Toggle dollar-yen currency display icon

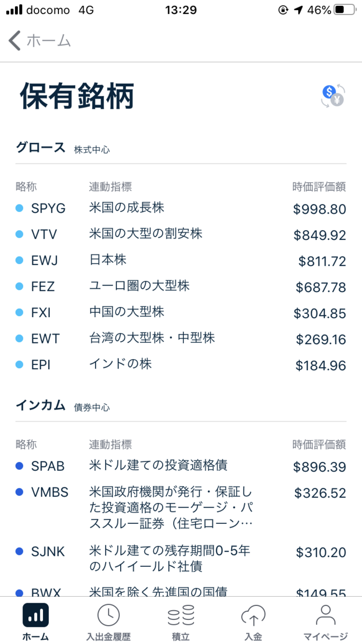click(333, 96)
